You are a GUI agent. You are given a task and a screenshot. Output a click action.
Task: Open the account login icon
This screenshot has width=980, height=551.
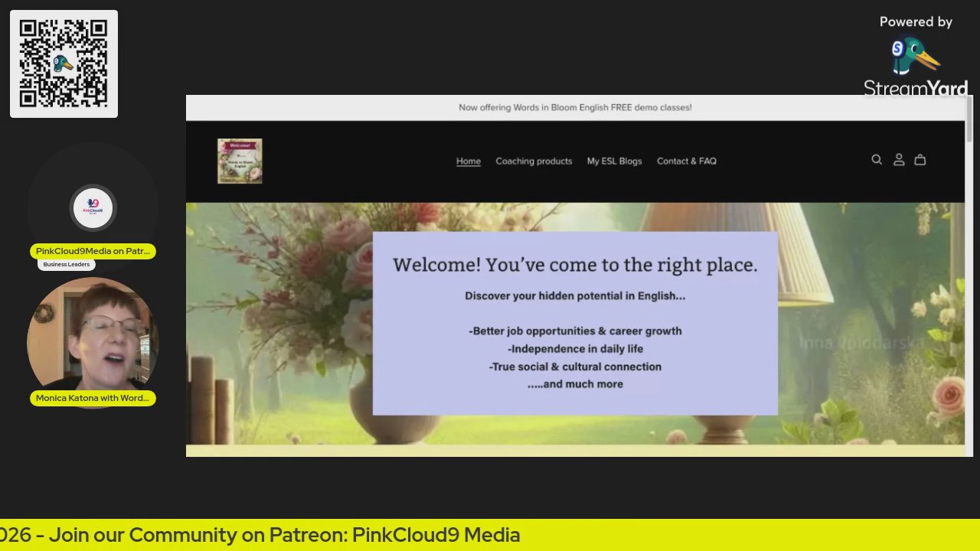[899, 160]
